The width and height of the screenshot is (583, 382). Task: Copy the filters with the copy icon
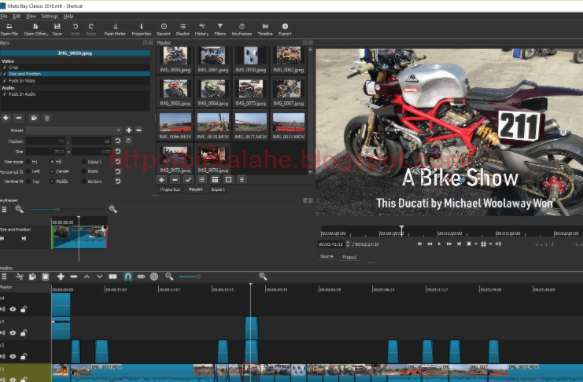(34, 118)
